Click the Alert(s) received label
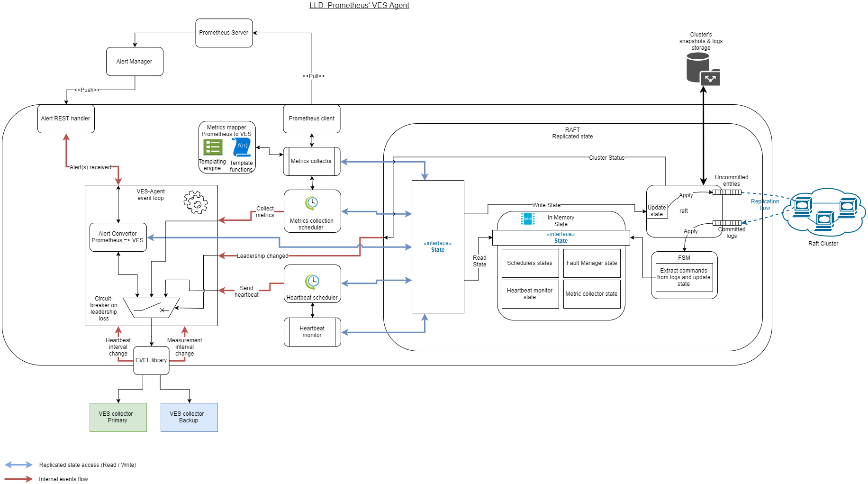 pos(90,167)
